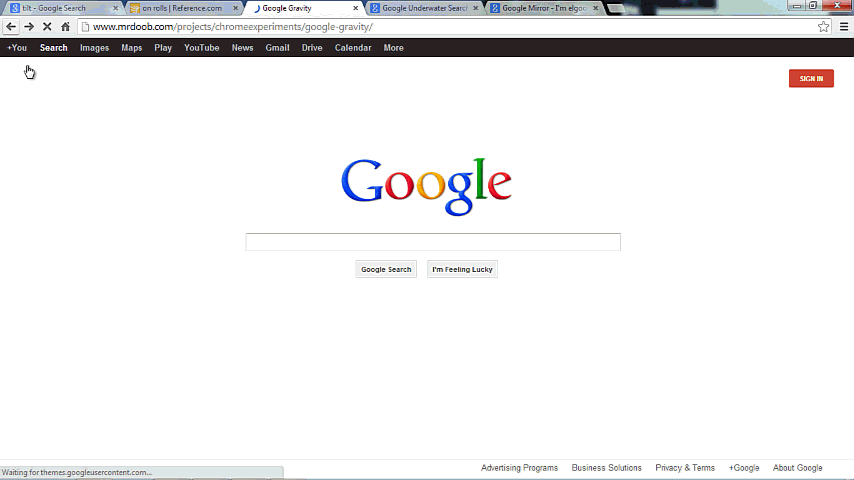The width and height of the screenshot is (854, 480).
Task: Focus the Google search text box
Action: point(432,242)
